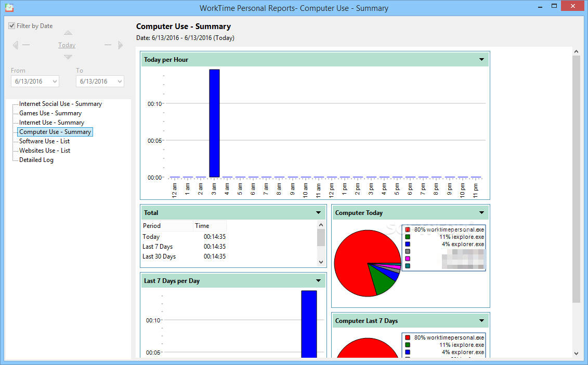The image size is (588, 365).
Task: Click the blue bar in Last 7 Days chart
Action: click(x=309, y=324)
